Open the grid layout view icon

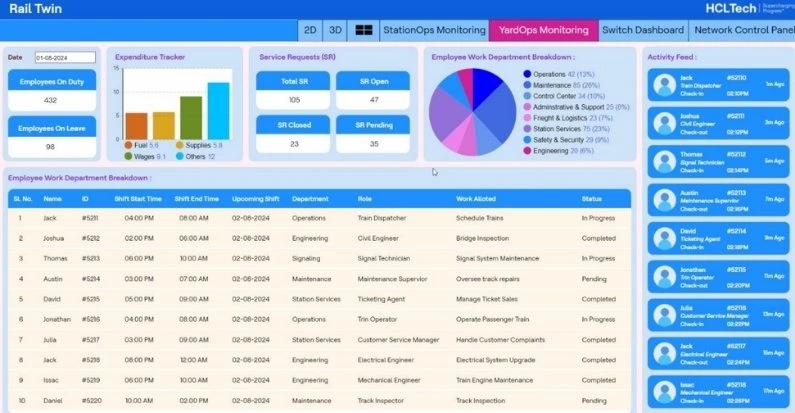tap(363, 30)
